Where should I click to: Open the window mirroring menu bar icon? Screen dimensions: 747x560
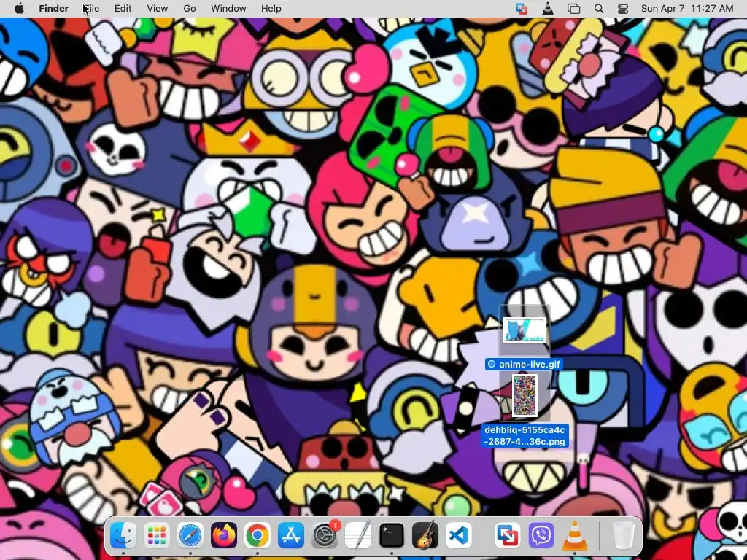coord(573,9)
